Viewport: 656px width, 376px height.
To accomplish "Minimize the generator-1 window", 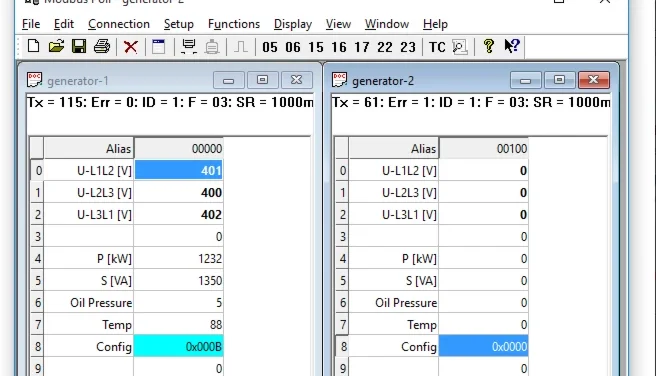I will [228, 80].
